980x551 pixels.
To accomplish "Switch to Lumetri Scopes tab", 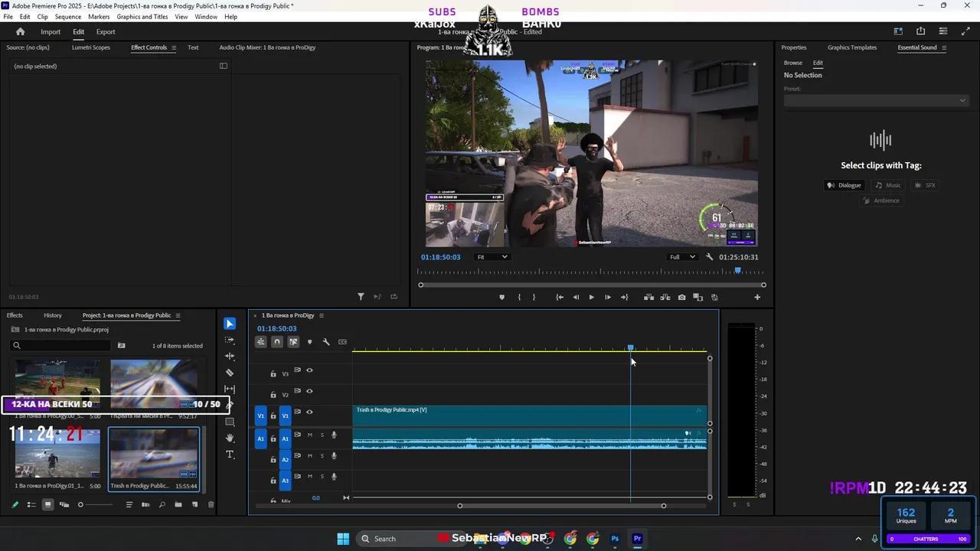I will [91, 47].
